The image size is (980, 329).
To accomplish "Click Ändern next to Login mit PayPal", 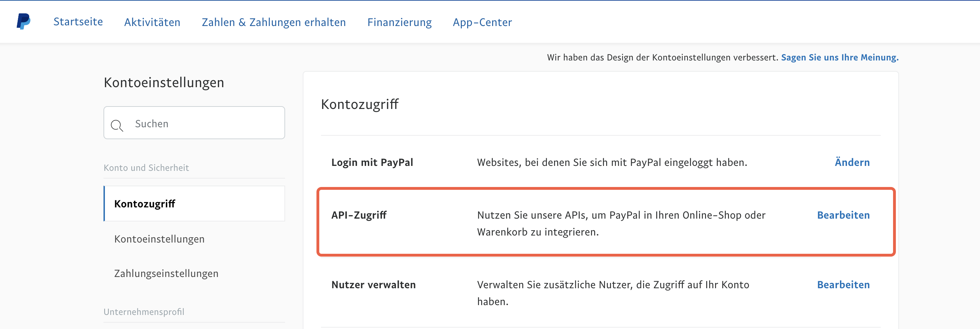I will (852, 162).
